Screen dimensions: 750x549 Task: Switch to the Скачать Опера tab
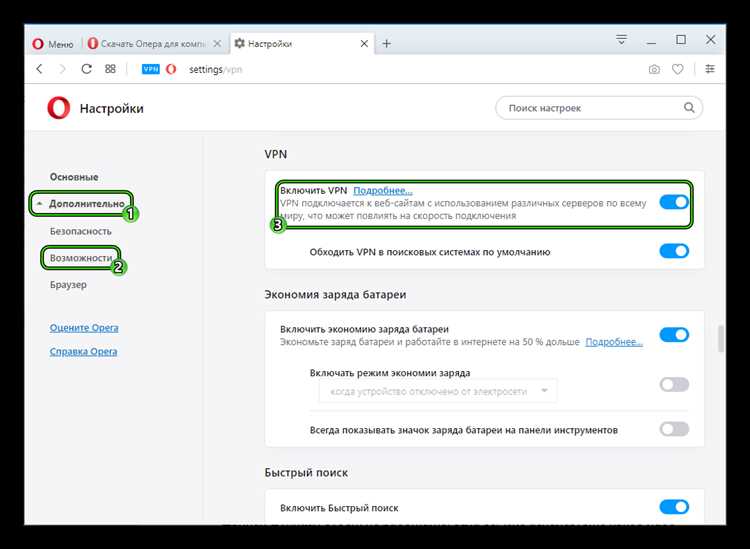[x=154, y=44]
